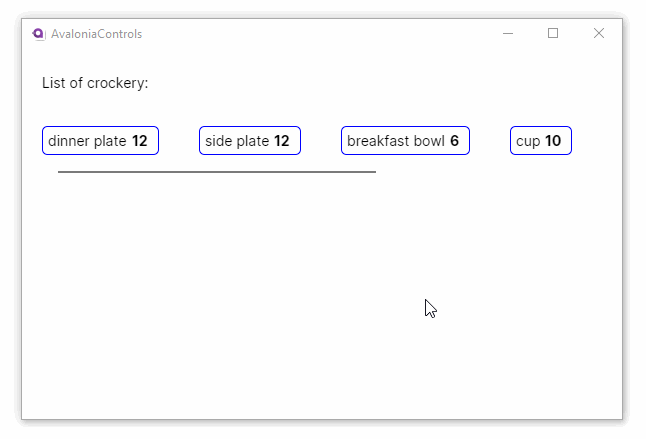Choose the breakfast bowl item
This screenshot has height=439, width=646.
pos(405,141)
